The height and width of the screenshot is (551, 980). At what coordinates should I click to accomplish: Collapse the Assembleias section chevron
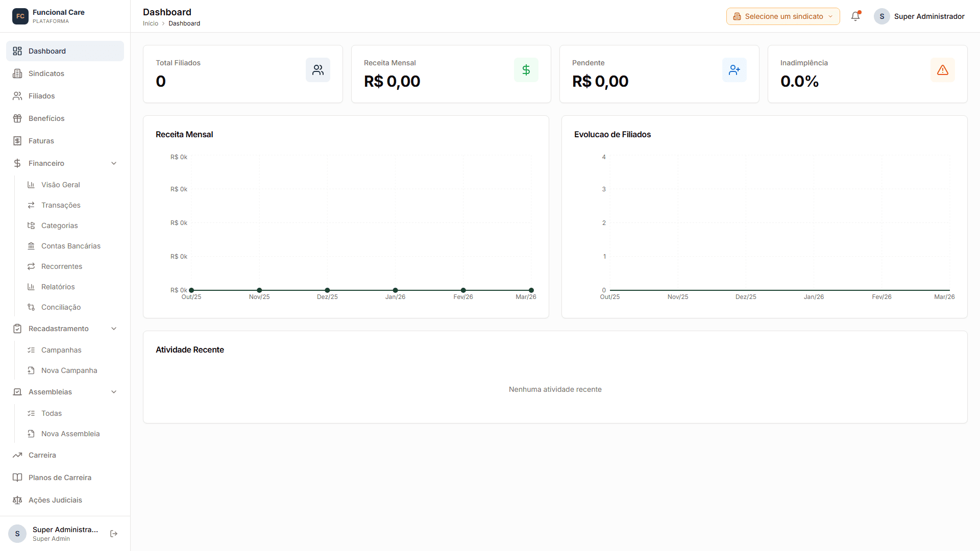click(114, 392)
